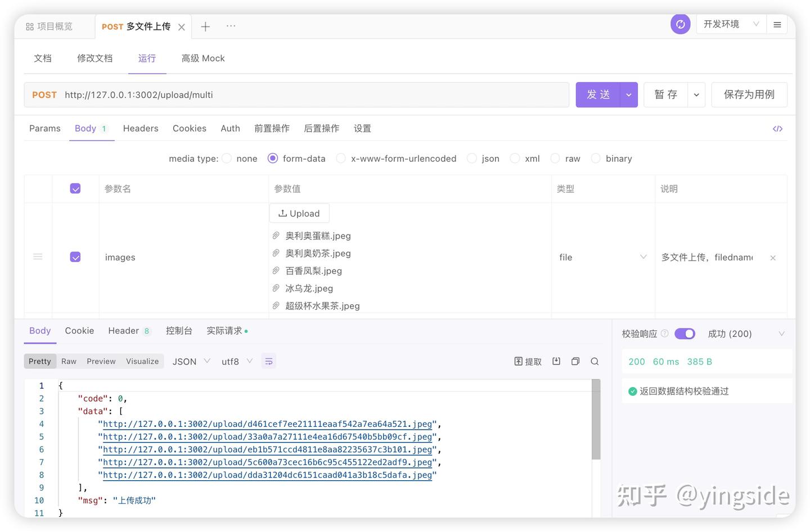The image size is (810, 532).
Task: Uncheck the images parameter checkbox
Action: (x=75, y=257)
